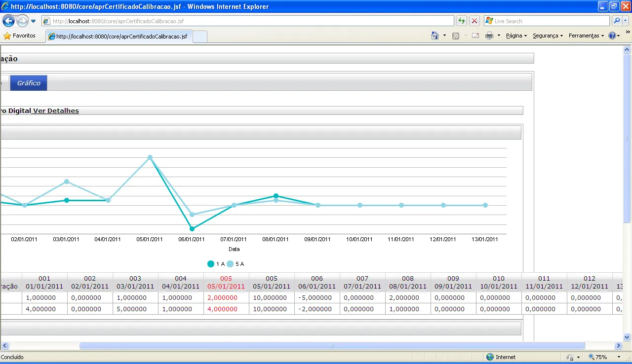Click the 5 A data point at 05/01/2011 peak
This screenshot has width=632, height=364.
[150, 157]
